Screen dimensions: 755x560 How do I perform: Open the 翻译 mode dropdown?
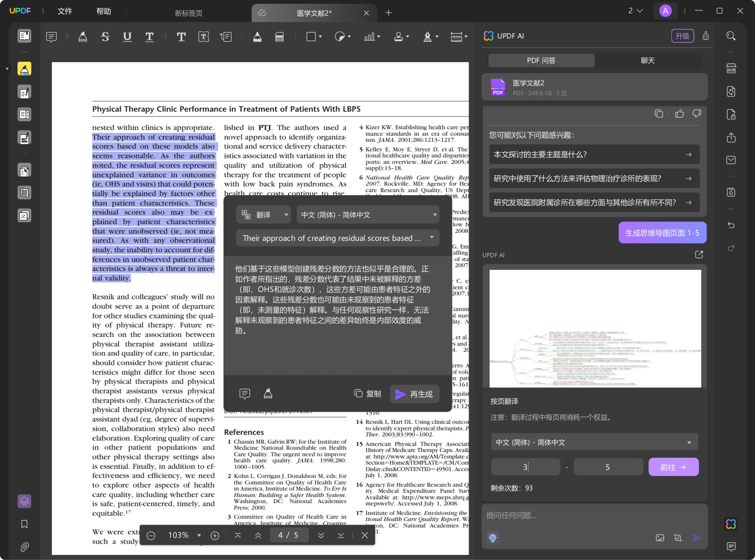264,215
